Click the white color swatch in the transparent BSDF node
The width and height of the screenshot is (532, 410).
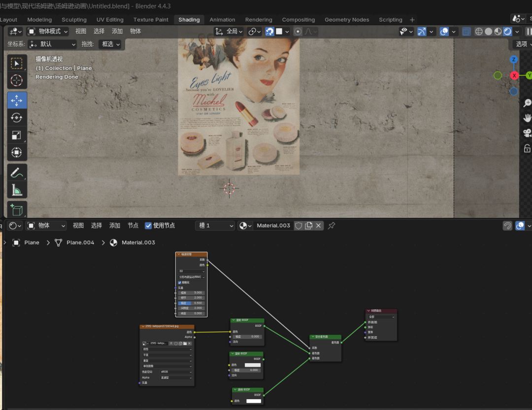pyautogui.click(x=253, y=401)
